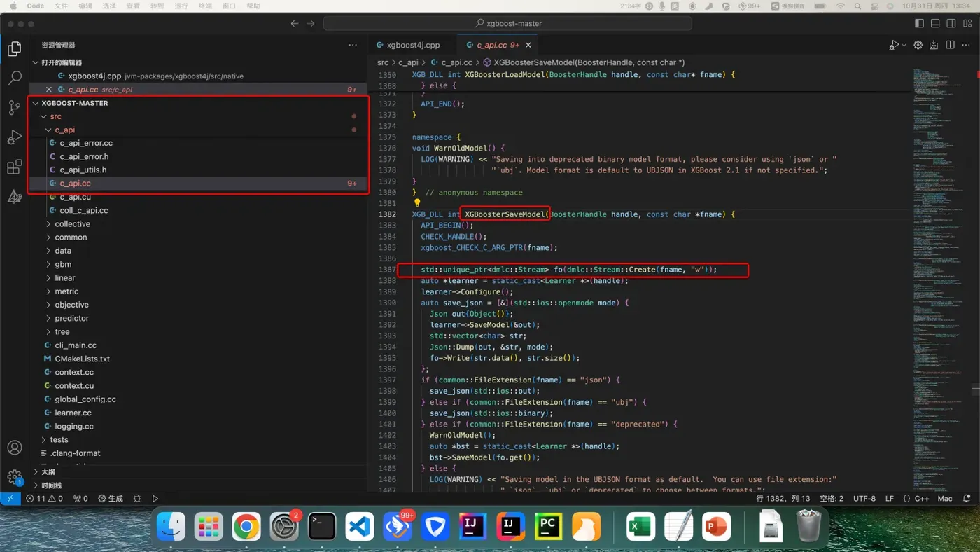Run or debug the C++ file
980x552 pixels.
pos(893,45)
